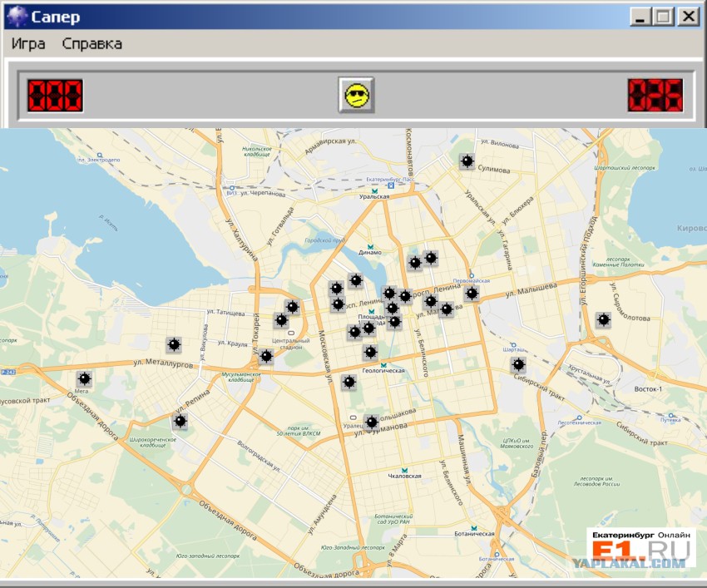Viewport: 707px width, 588px height.
Task: Click the ул. Татищева street label
Action: [x=226, y=312]
